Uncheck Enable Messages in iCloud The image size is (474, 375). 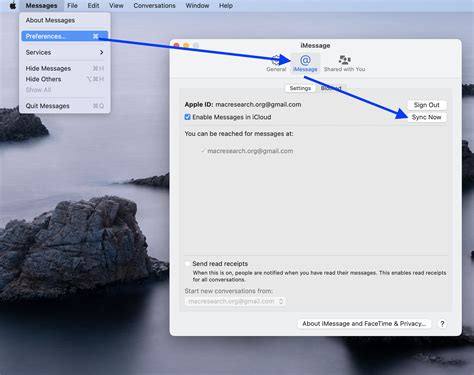pyautogui.click(x=187, y=117)
